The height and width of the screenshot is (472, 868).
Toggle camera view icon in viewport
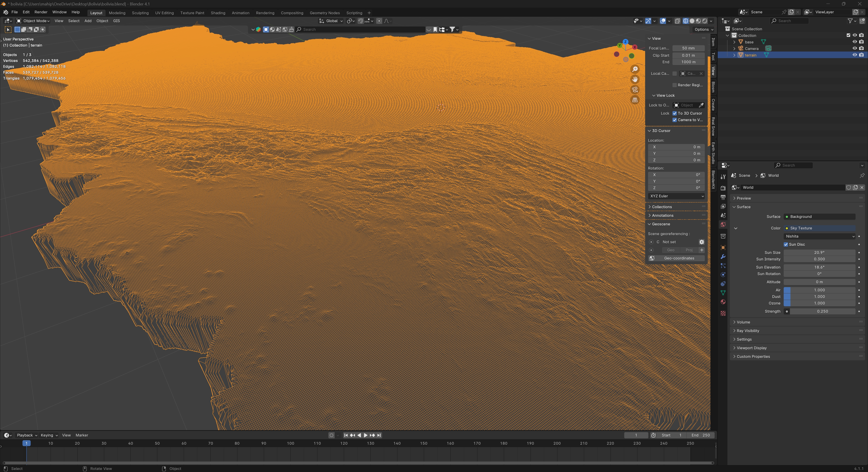[635, 90]
